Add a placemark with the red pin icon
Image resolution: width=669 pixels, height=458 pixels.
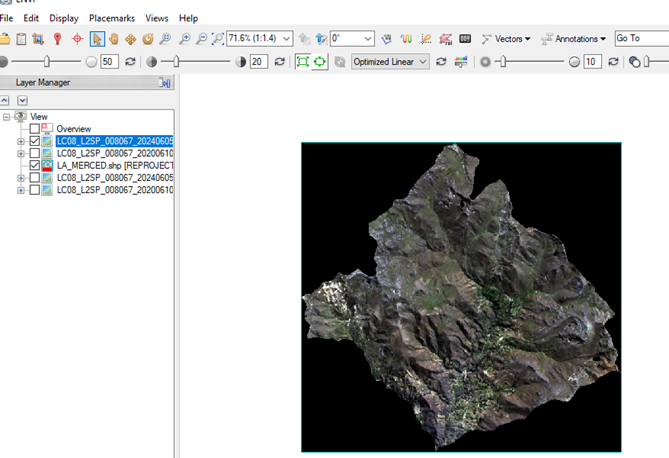[58, 39]
